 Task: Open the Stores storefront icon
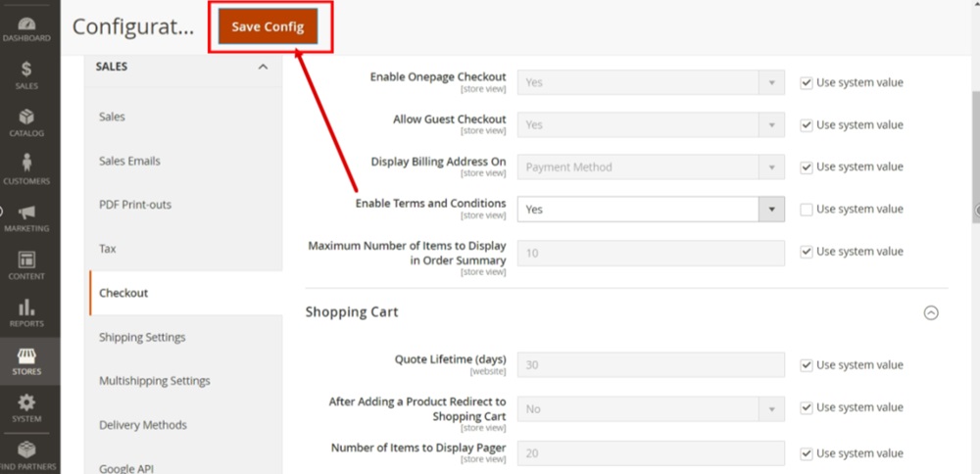click(x=26, y=359)
